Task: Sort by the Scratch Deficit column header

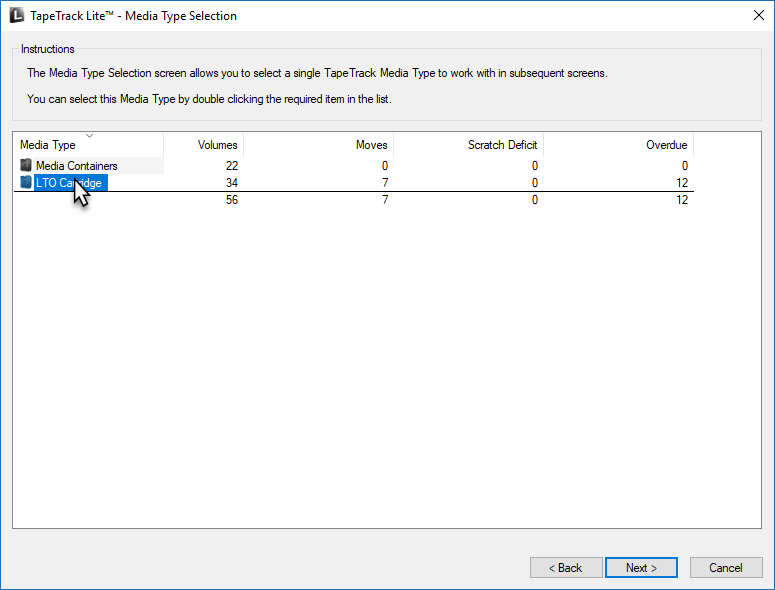Action: [x=469, y=145]
